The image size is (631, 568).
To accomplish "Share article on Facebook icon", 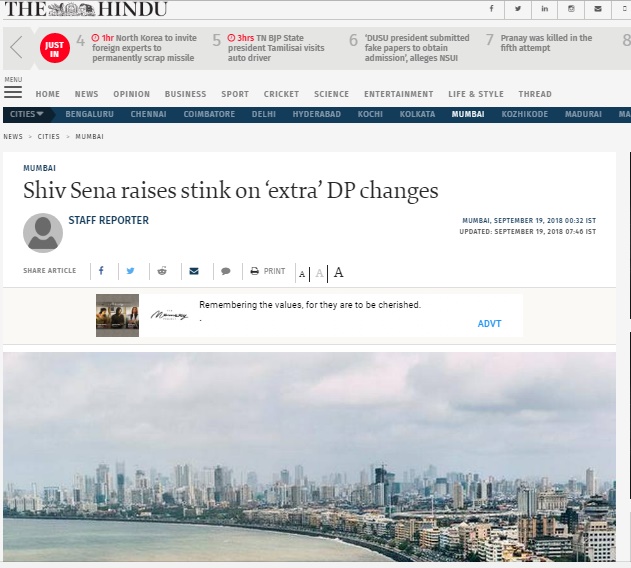I will 101,271.
